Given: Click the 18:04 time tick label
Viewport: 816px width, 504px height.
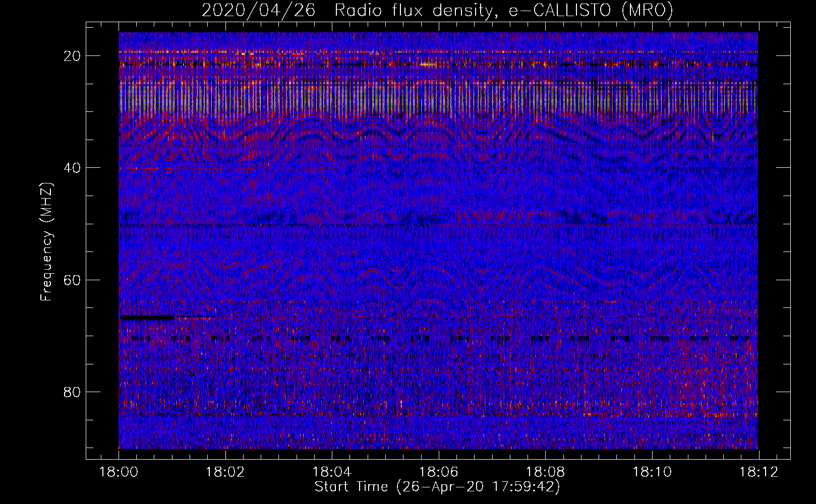Looking at the screenshot, I should tap(332, 472).
